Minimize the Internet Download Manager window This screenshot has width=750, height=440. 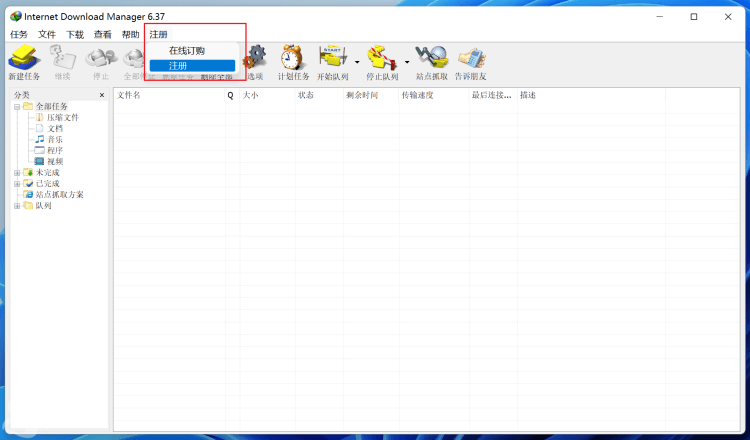point(660,17)
